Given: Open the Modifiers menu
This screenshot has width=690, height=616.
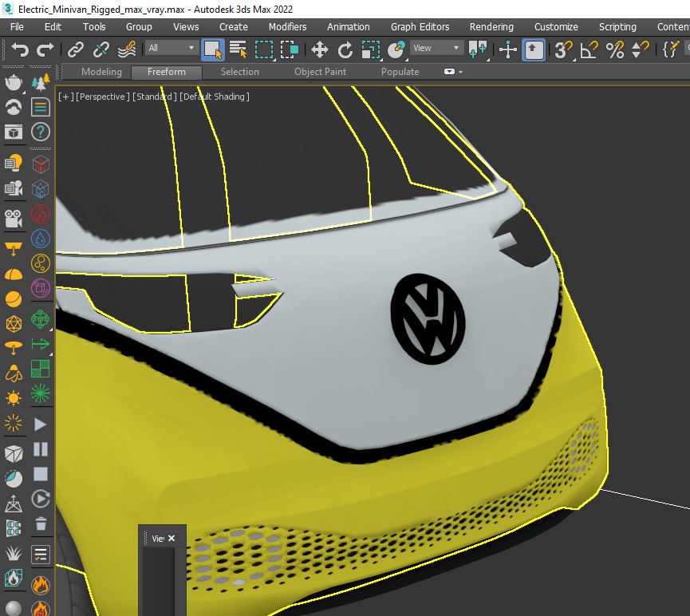Looking at the screenshot, I should click(x=287, y=27).
